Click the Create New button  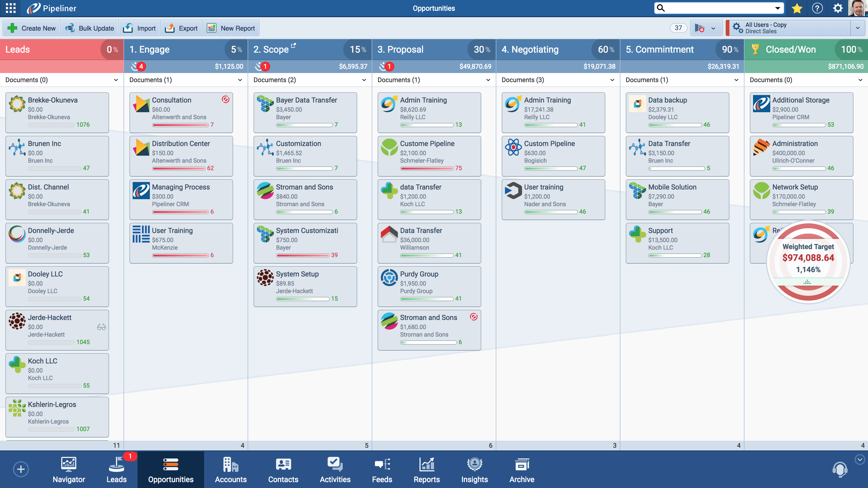(x=32, y=28)
